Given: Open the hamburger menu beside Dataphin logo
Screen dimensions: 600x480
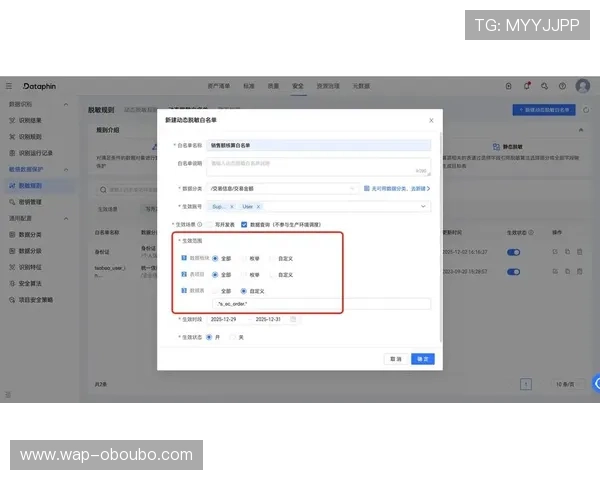Looking at the screenshot, I should 9,86.
